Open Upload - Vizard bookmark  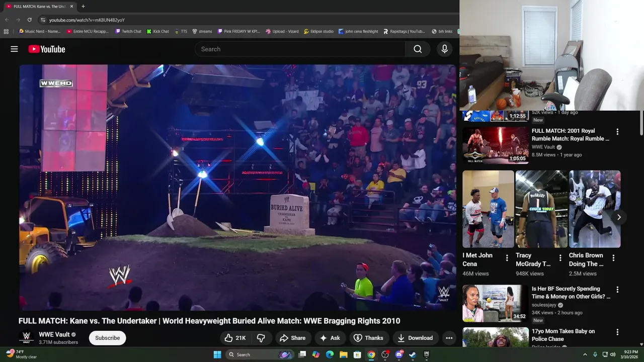pyautogui.click(x=282, y=31)
